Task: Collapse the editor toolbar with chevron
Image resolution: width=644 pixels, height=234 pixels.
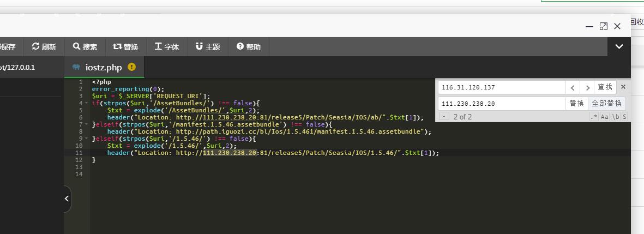Action: point(619,47)
